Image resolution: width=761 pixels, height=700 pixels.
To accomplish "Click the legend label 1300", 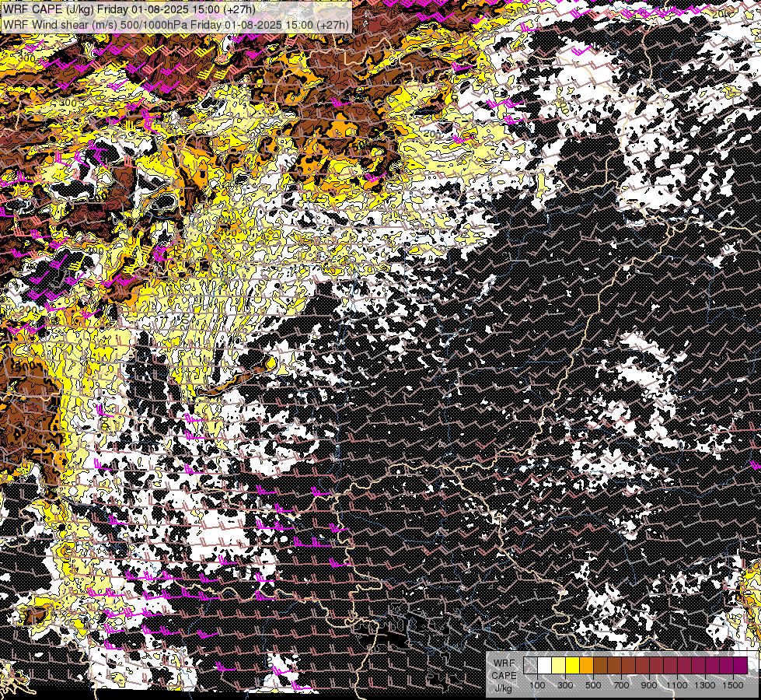I will (x=705, y=685).
